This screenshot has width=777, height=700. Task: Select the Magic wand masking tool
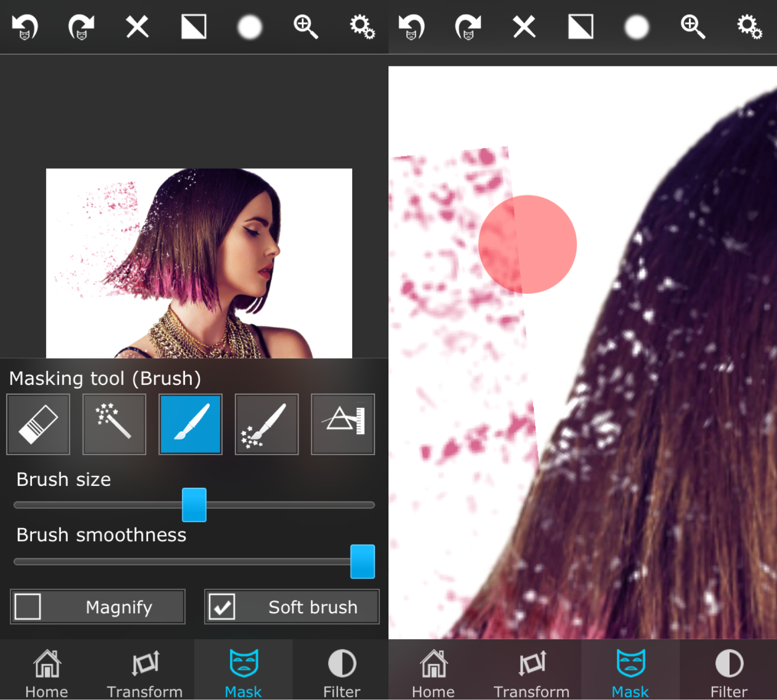(x=114, y=424)
